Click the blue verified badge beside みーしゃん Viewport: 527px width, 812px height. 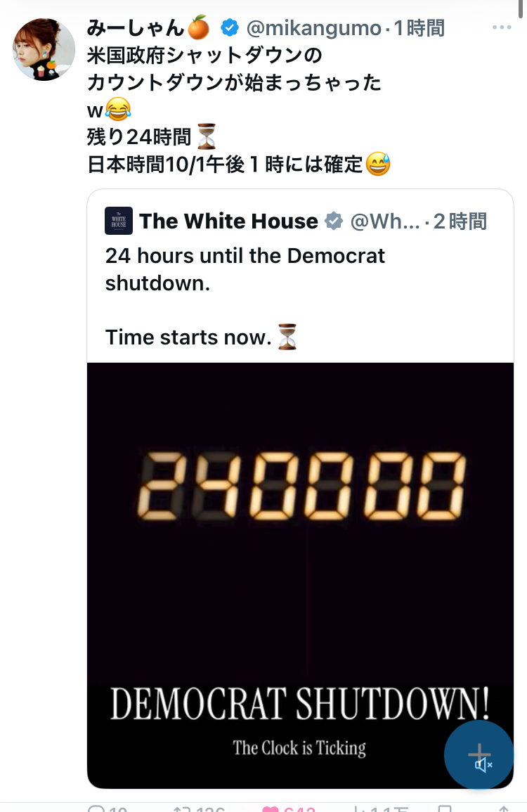pyautogui.click(x=230, y=27)
